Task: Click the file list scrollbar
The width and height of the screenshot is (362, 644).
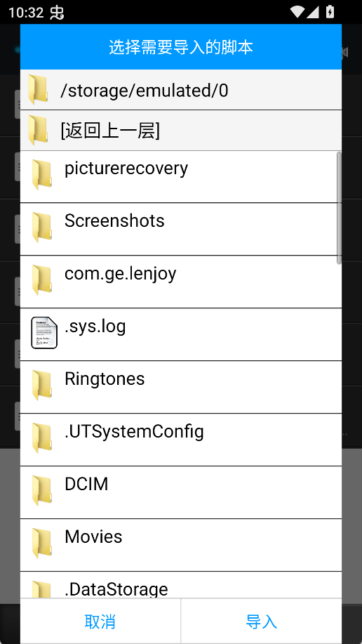Action: pyautogui.click(x=339, y=208)
